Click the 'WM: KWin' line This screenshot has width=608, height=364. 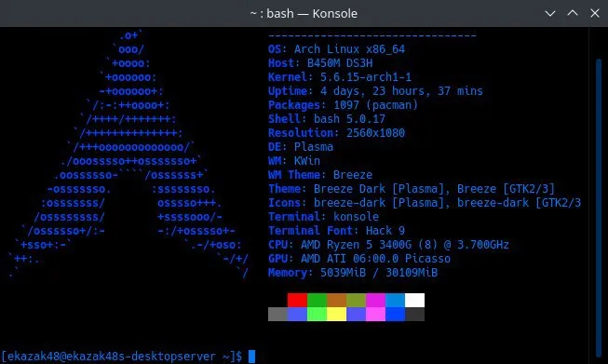click(x=294, y=161)
